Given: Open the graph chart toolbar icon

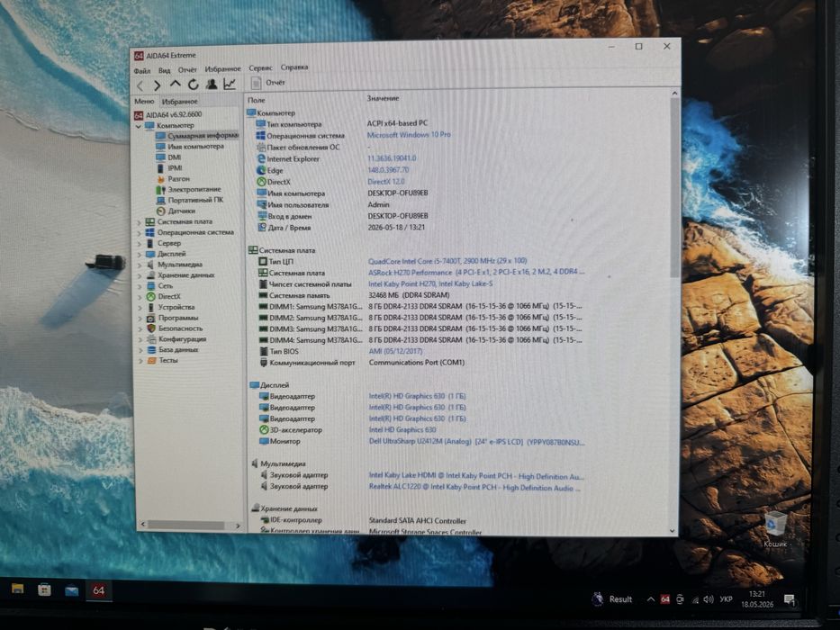Looking at the screenshot, I should pos(230,84).
